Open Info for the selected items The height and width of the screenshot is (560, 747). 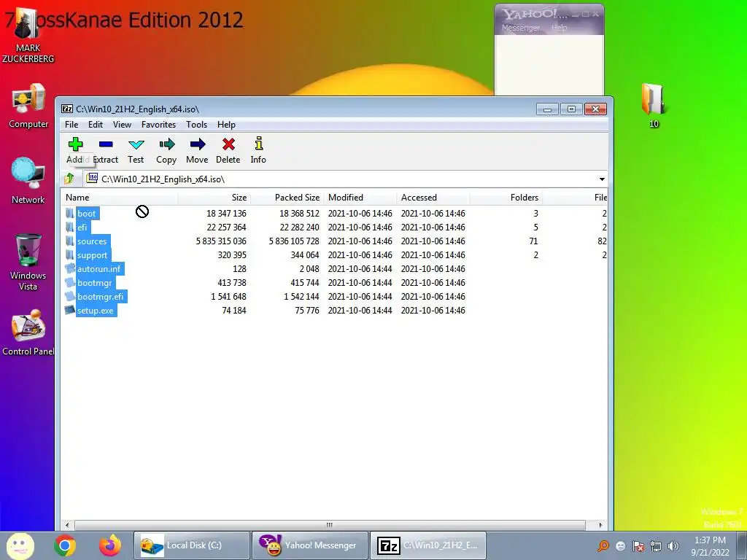point(259,144)
